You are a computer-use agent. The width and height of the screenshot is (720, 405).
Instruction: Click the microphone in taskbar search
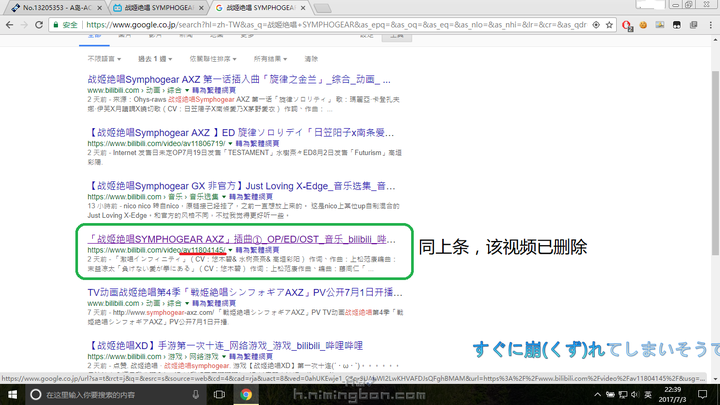196,394
